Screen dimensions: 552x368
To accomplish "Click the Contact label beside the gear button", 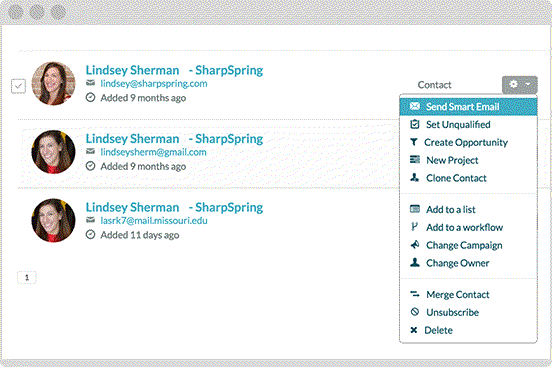I will coord(434,85).
